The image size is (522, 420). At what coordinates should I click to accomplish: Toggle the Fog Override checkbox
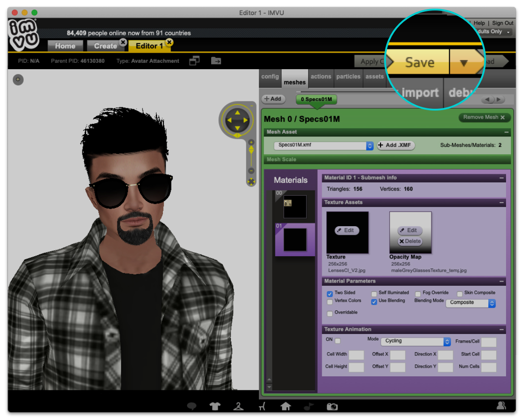418,293
